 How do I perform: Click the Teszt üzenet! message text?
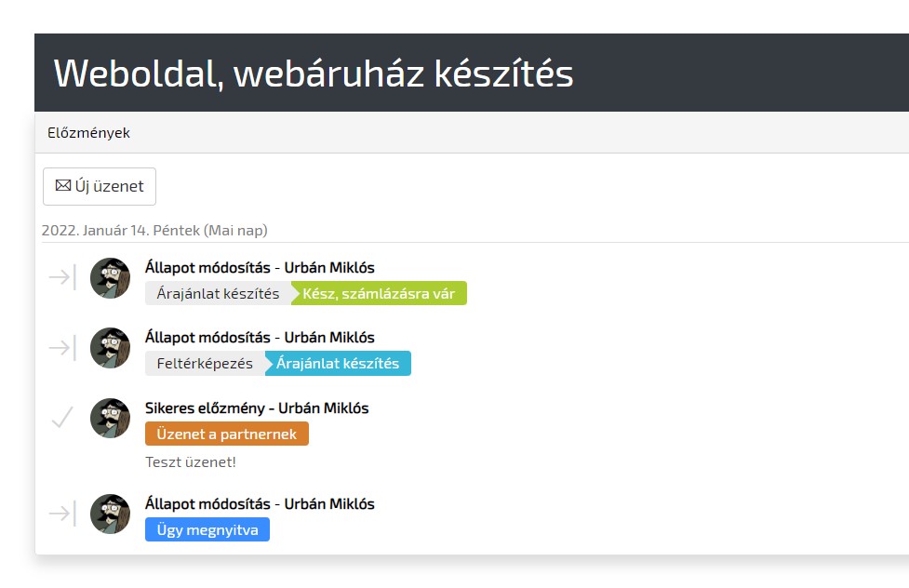click(x=191, y=461)
